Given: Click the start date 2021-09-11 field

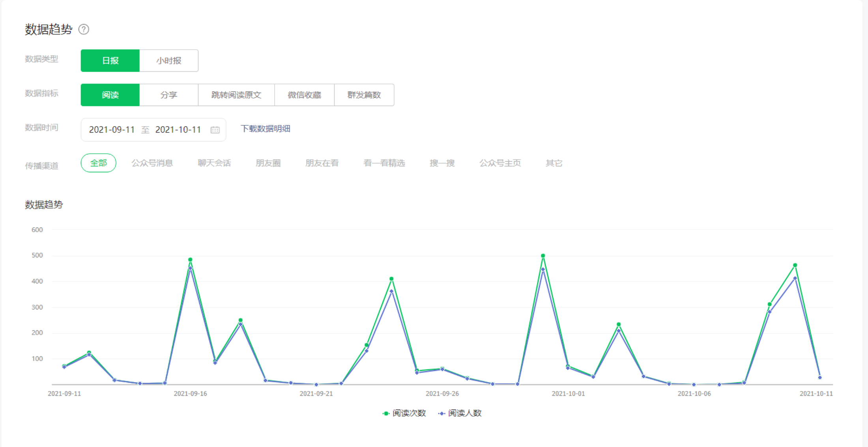Looking at the screenshot, I should (112, 130).
